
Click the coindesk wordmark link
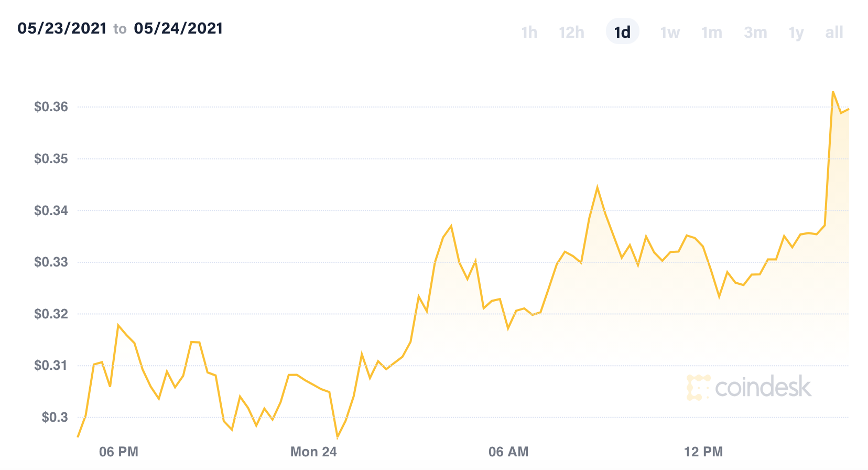(763, 388)
